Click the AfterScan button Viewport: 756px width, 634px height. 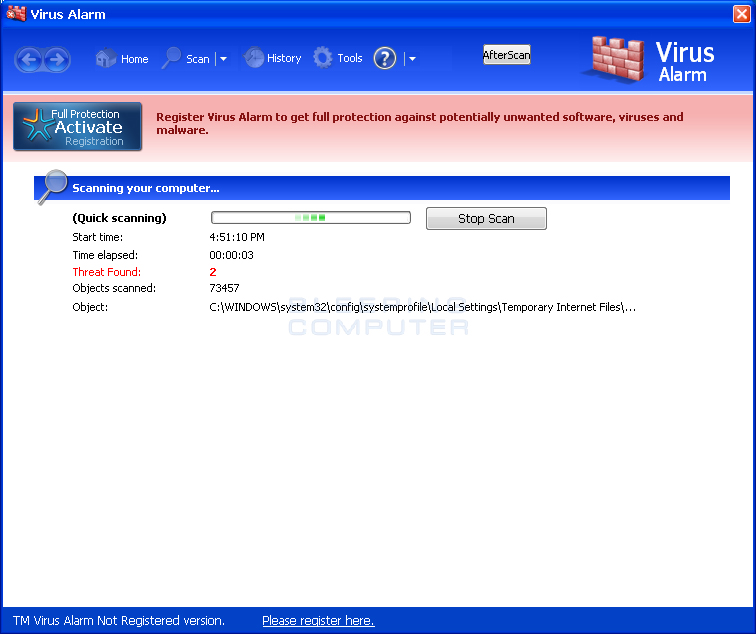[x=507, y=54]
